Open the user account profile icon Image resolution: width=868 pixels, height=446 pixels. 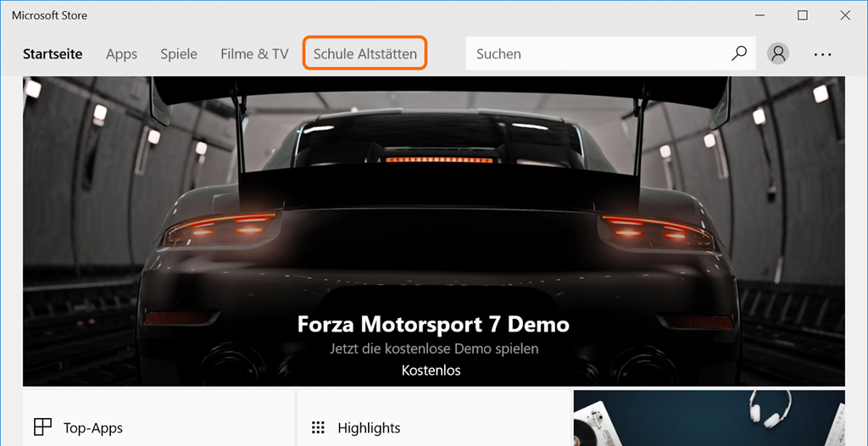click(x=777, y=53)
